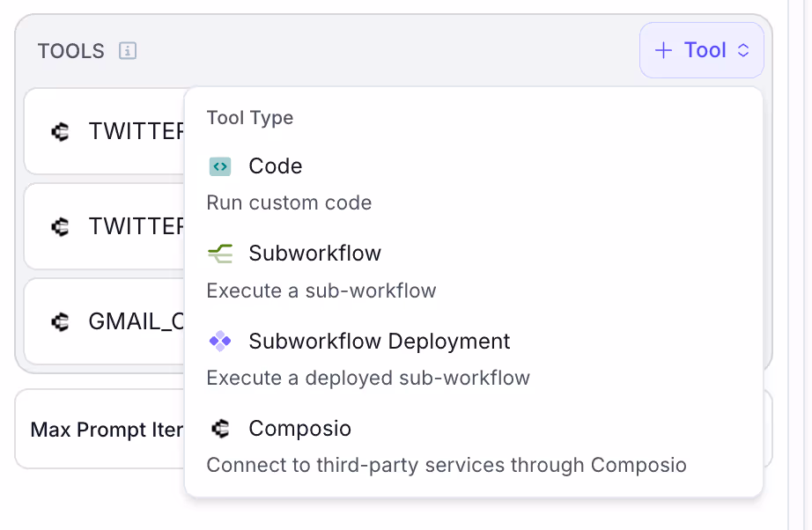812x530 pixels.
Task: Click the Connect to third-party services description
Action: pyautogui.click(x=447, y=465)
